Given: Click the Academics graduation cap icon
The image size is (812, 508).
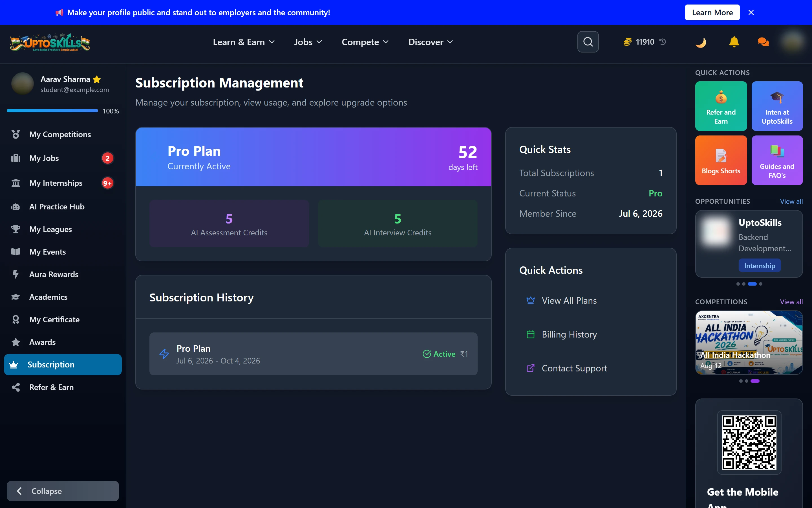Looking at the screenshot, I should pyautogui.click(x=16, y=297).
